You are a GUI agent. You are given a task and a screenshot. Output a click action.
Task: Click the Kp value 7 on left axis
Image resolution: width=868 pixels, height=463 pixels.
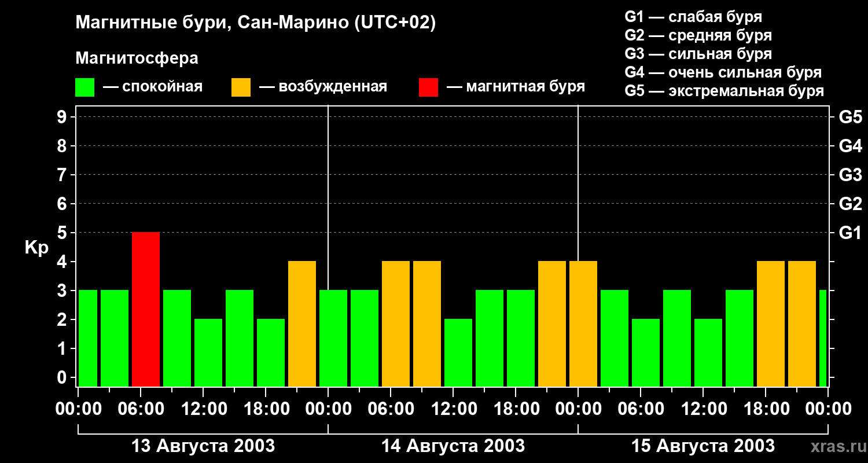tap(63, 175)
